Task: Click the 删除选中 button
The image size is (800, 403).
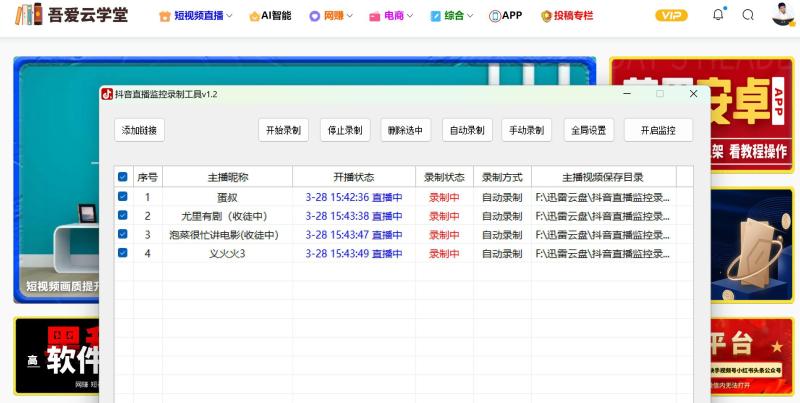Action: pos(406,130)
